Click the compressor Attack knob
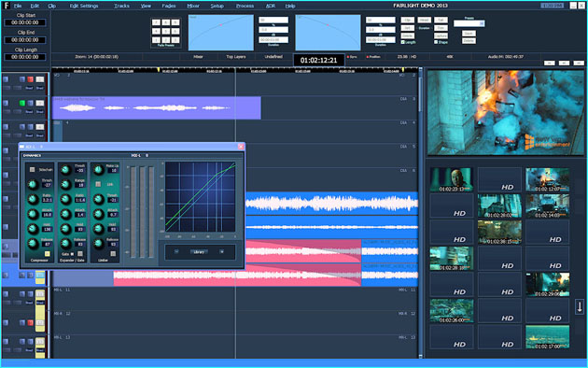 point(33,214)
